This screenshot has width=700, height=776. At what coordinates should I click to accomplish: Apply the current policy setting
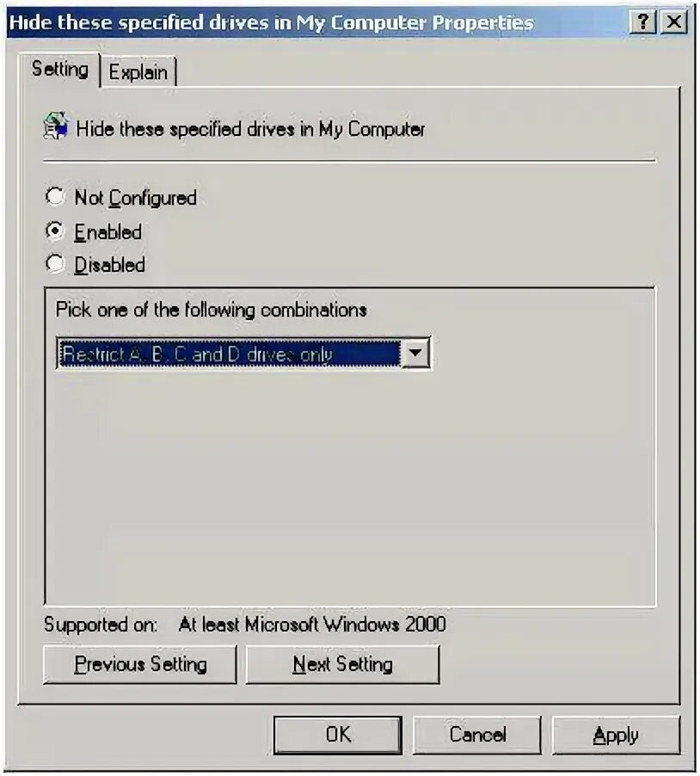[x=616, y=735]
